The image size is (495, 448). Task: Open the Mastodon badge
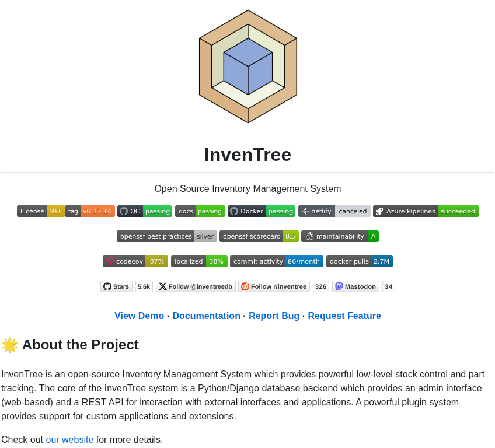point(356,286)
